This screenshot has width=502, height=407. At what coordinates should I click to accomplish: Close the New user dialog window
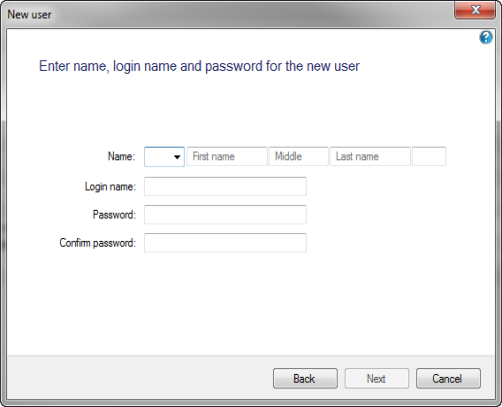475,10
